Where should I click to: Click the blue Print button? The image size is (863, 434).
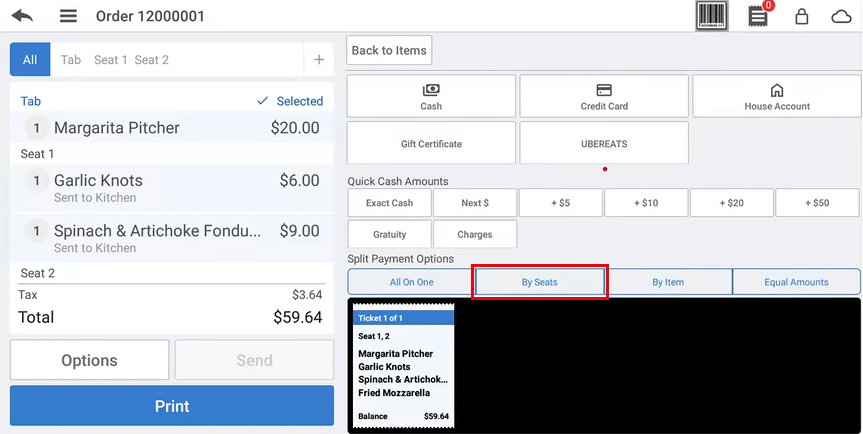[x=172, y=406]
